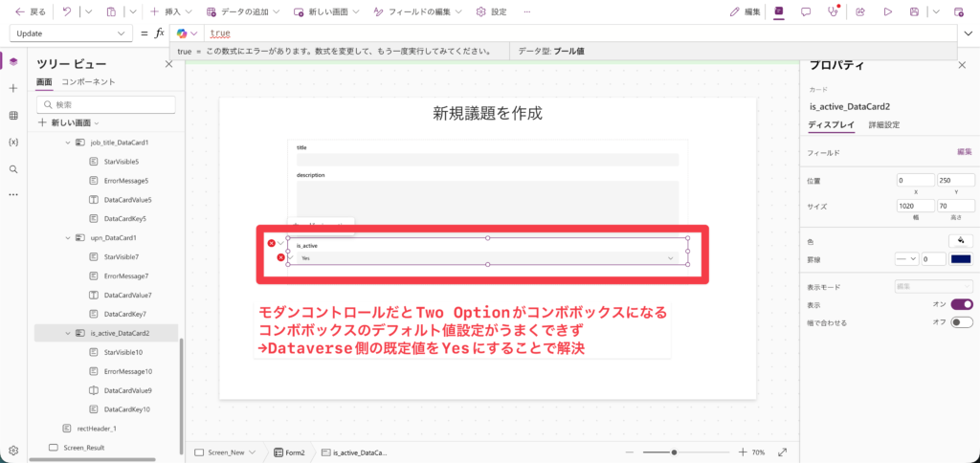This screenshot has width=980, height=463.
Task: Turn off the 表示 visibility toggle
Action: (x=961, y=304)
